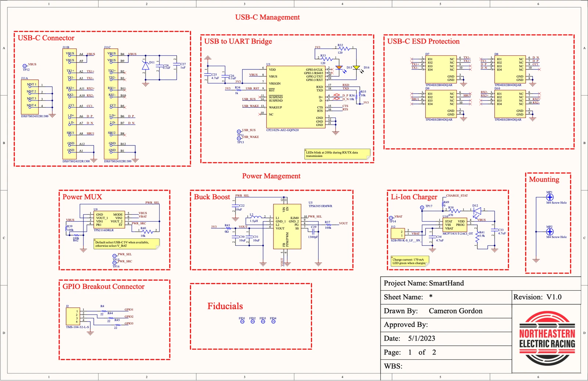Image resolution: width=588 pixels, height=381 pixels.
Task: Click test point TP12 for VBUS
Action: [x=25, y=66]
